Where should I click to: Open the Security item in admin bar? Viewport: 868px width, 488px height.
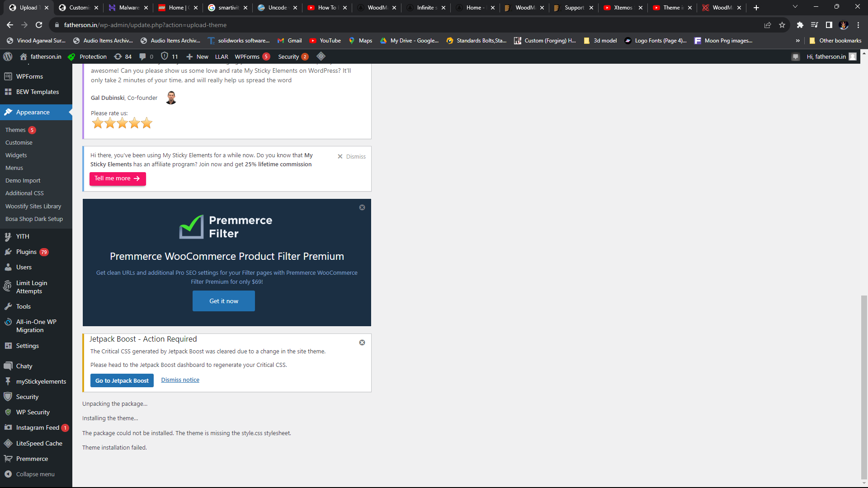coord(293,56)
